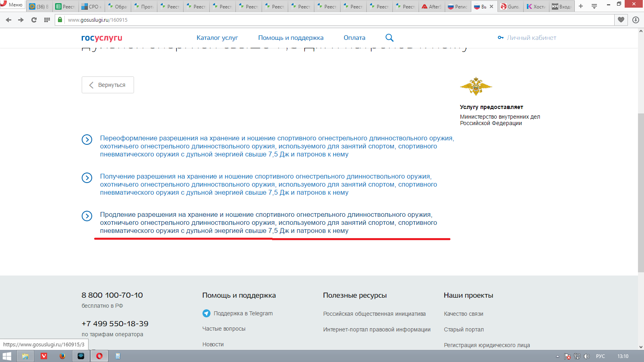This screenshot has height=362, width=644.
Task: Open Оплата in site navigation
Action: tap(355, 38)
